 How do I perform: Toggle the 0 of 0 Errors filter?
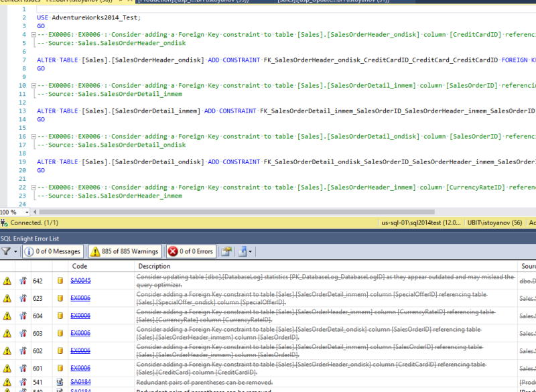click(191, 251)
